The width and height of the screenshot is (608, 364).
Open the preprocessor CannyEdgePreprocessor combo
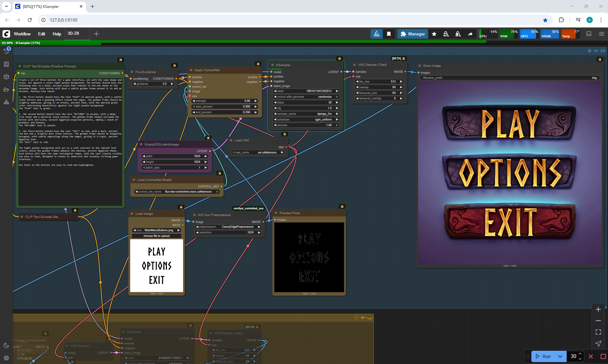[228, 227]
